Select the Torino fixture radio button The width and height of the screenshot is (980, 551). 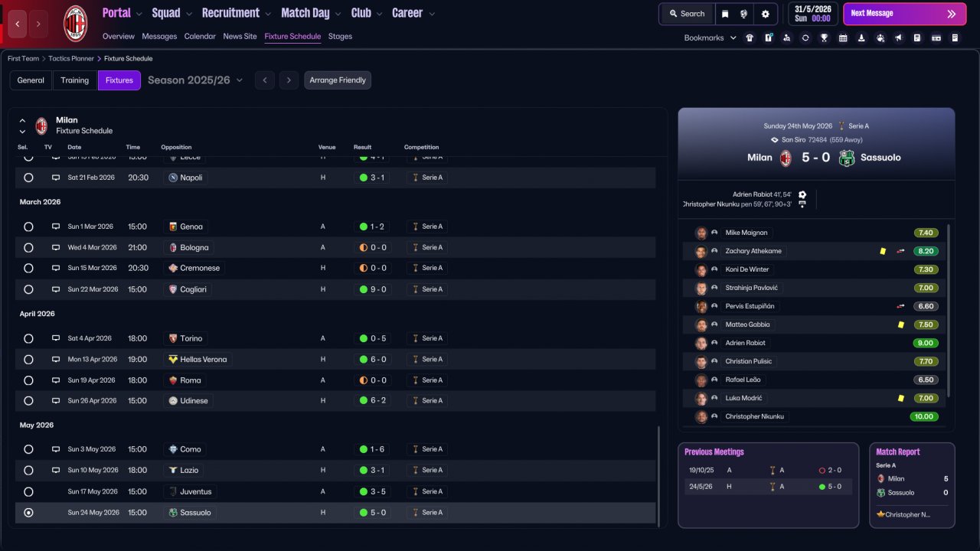pos(28,338)
